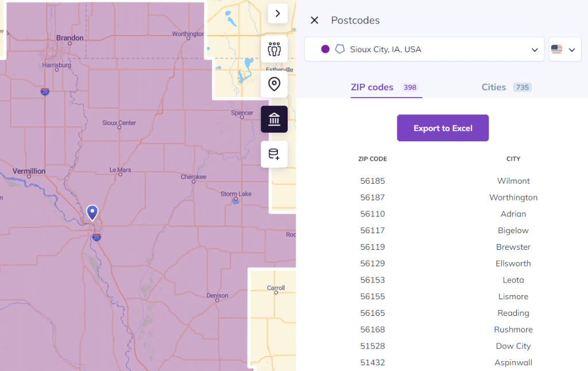
Task: Click the Vermillion label on the map
Action: pos(29,171)
